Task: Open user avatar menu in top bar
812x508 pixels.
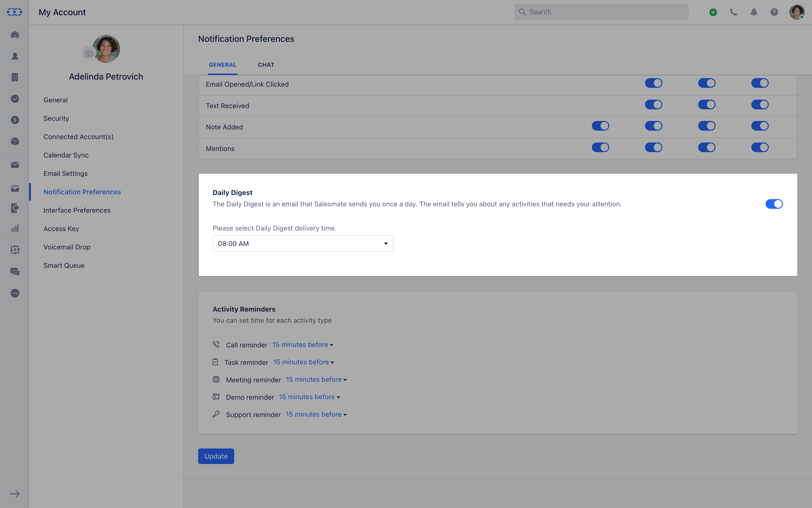Action: (x=797, y=12)
